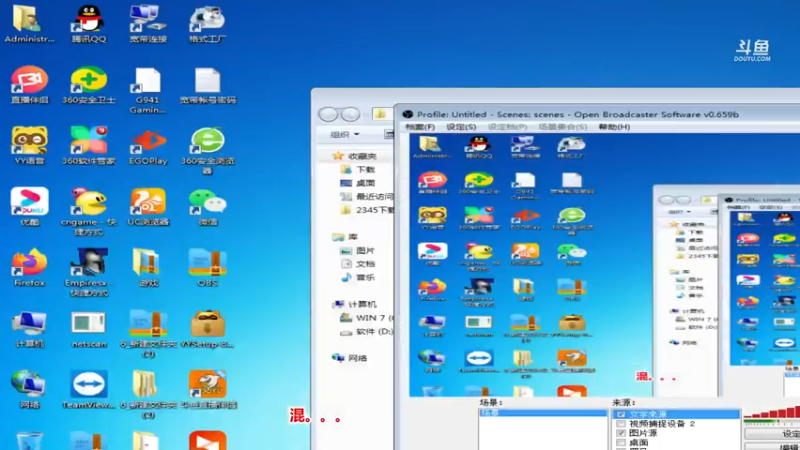The width and height of the screenshot is (800, 450).
Task: Adjust the OBS volume meter bars
Action: pyautogui.click(x=771, y=414)
